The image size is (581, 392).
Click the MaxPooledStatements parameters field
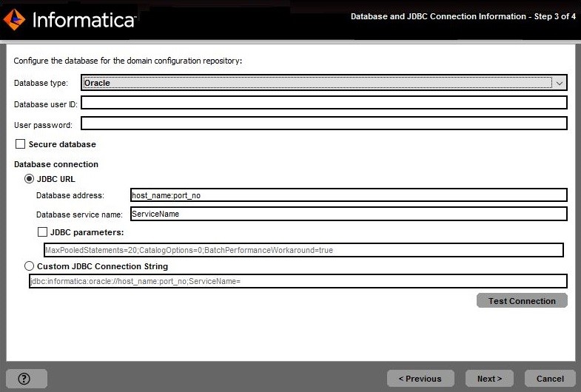(304, 250)
